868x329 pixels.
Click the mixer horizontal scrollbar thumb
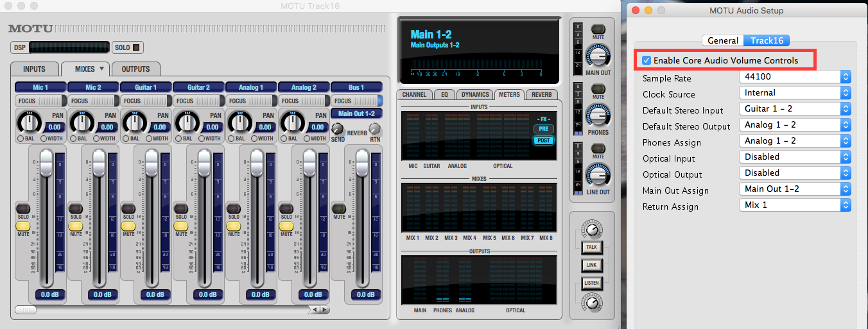26,310
